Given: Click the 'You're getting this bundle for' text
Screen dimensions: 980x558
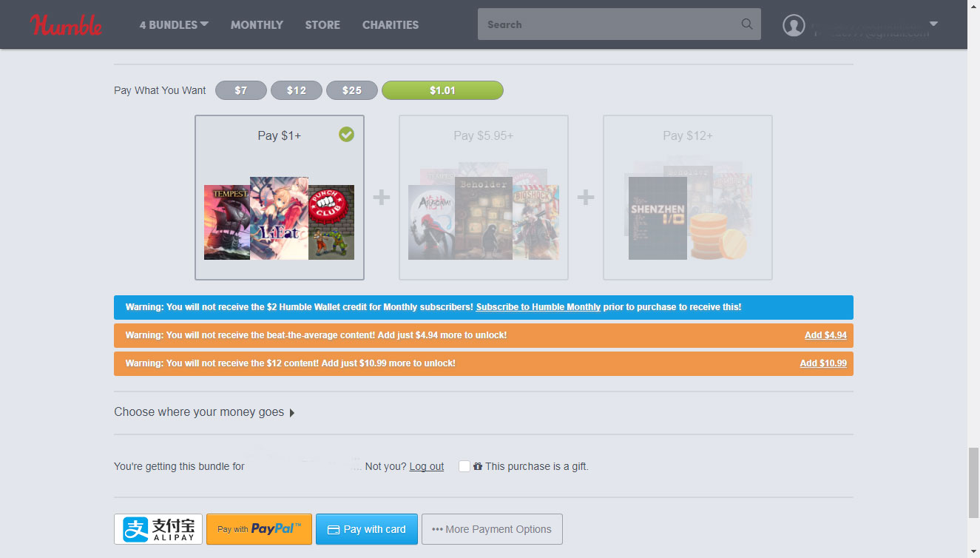Looking at the screenshot, I should (179, 466).
